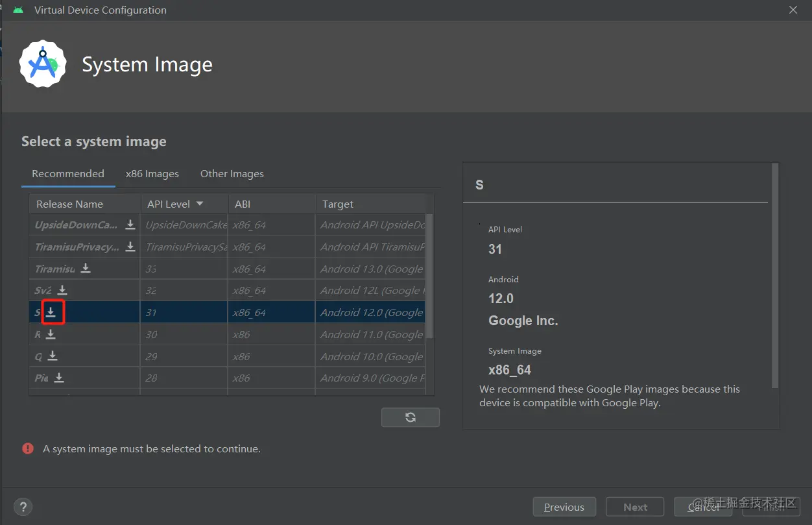The height and width of the screenshot is (525, 812).
Task: Click the Release Name column header
Action: click(x=69, y=204)
